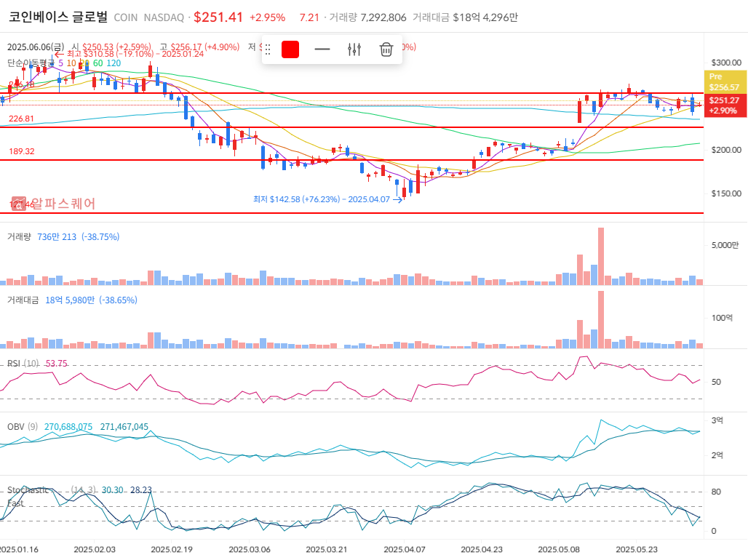This screenshot has height=560, width=748.
Task: Click the volume change (-38.75%)
Action: point(100,236)
